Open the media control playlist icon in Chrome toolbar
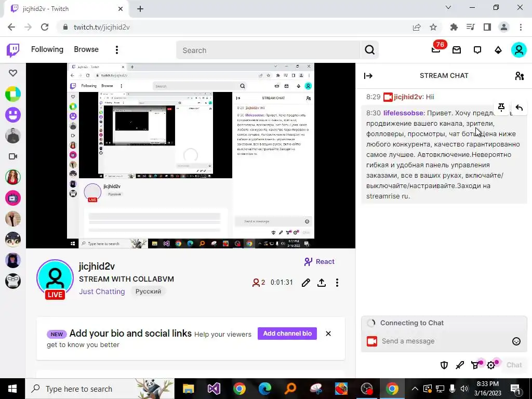Screen dimensions: 532x399 pos(471,27)
